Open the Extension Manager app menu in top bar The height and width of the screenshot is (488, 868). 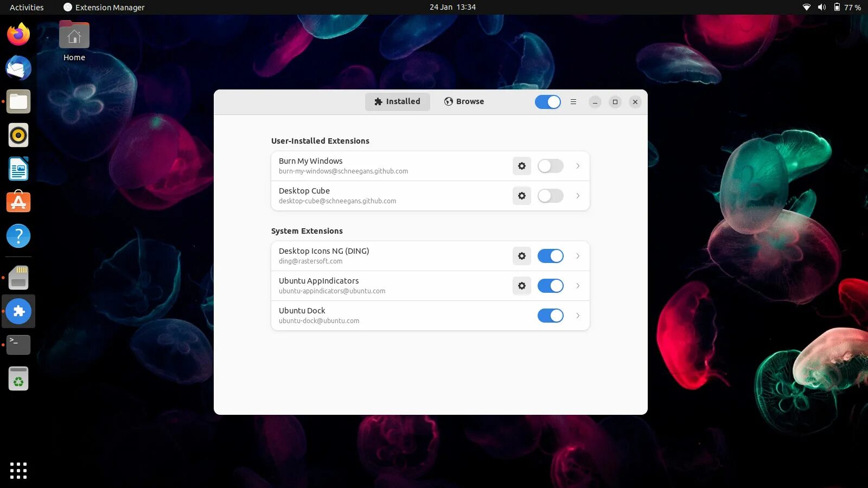[104, 8]
